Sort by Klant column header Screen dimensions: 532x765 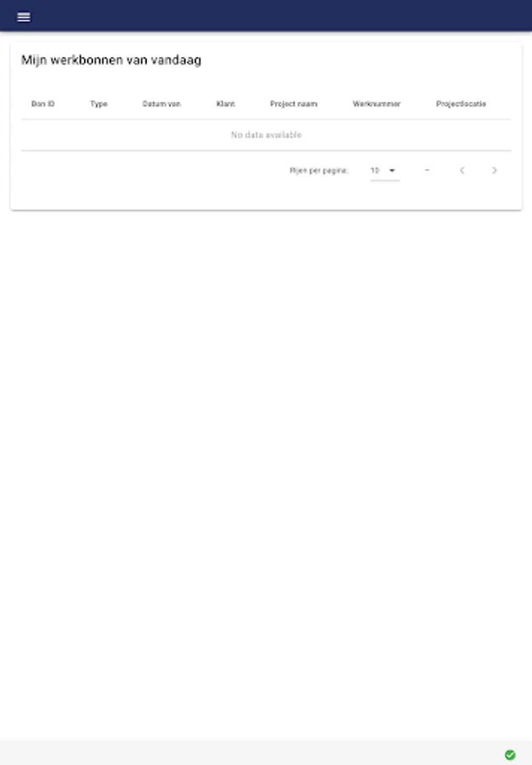coord(225,104)
